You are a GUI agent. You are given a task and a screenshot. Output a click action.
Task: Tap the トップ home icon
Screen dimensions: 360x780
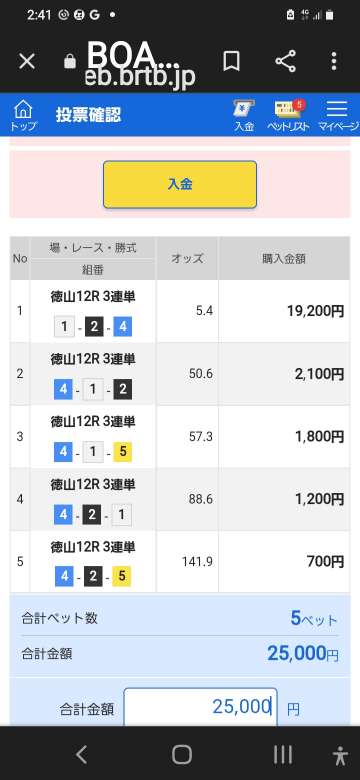(23, 115)
